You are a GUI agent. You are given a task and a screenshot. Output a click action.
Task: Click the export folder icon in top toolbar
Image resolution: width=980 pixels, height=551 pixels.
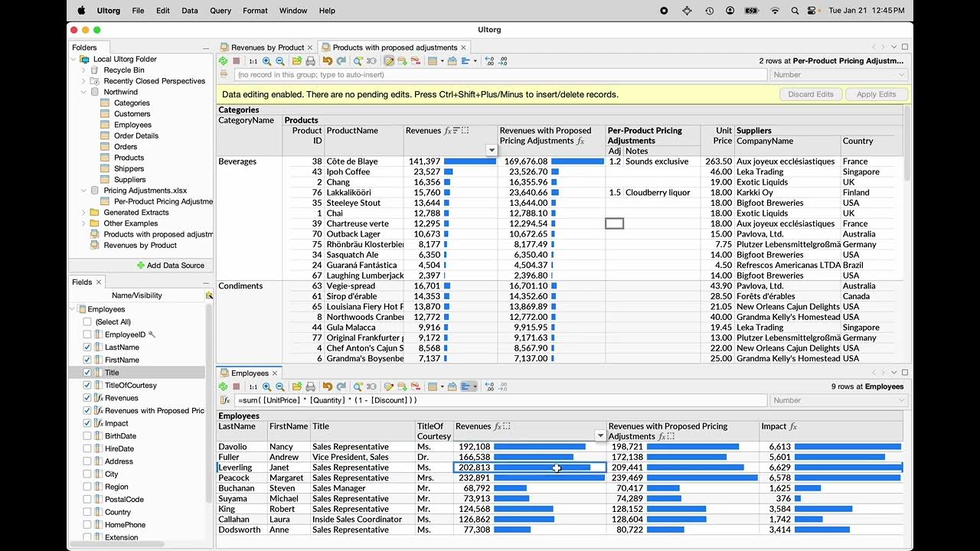297,61
